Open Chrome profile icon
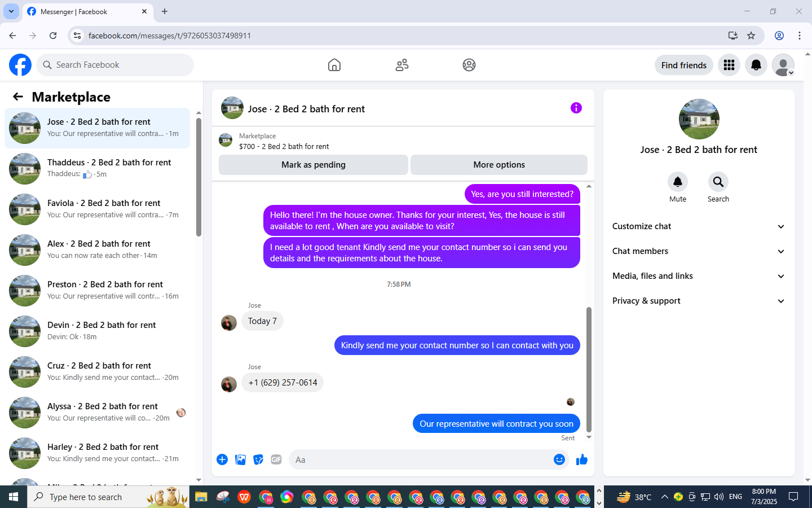Viewport: 812px width, 508px height. [x=779, y=36]
